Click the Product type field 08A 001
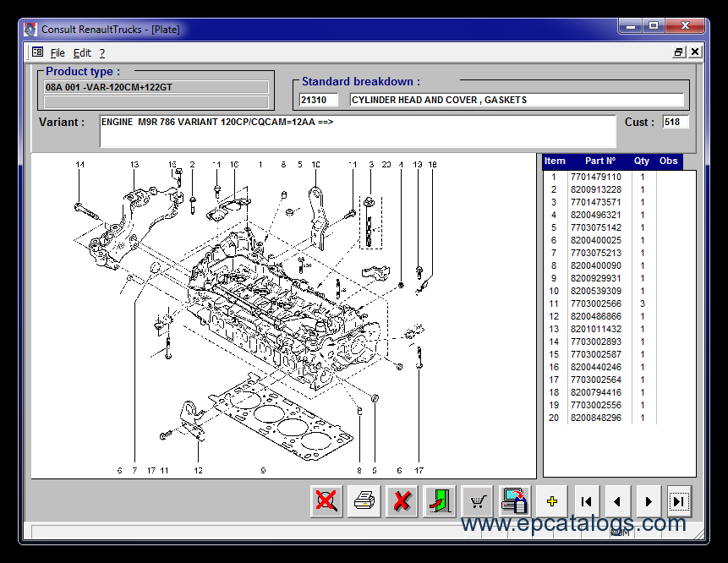The height and width of the screenshot is (563, 728). (x=156, y=87)
